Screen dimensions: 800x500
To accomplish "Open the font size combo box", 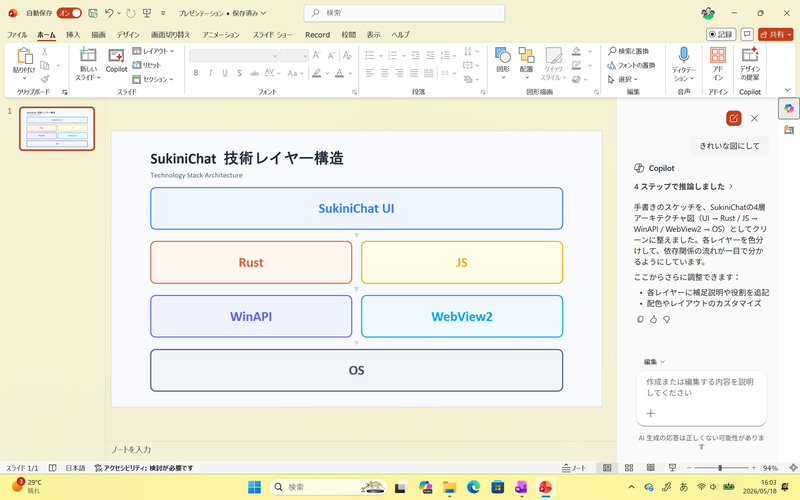I will point(294,55).
